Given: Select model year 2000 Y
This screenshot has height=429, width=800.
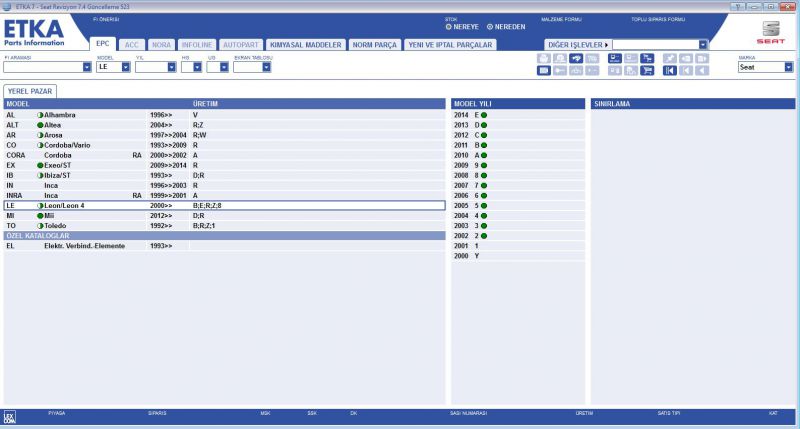Looking at the screenshot, I should pos(518,256).
